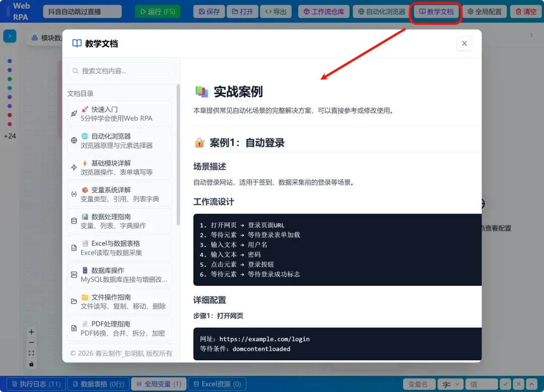Switch to the 数据表格 (0行) tab
This screenshot has height=392, width=544.
tap(99, 384)
